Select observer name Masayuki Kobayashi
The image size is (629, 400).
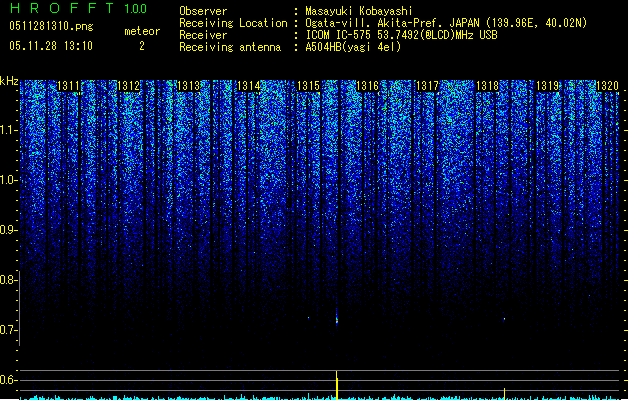click(x=359, y=11)
